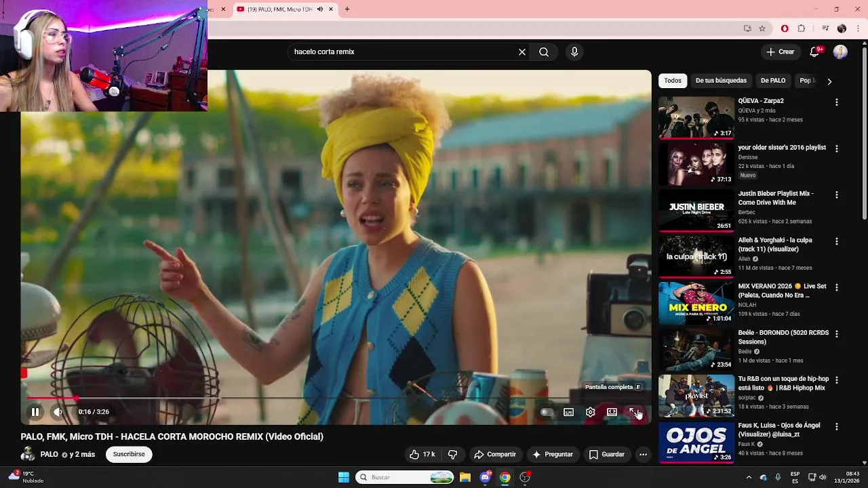Seek on the red video progress bar
868x488 pixels.
[336, 399]
